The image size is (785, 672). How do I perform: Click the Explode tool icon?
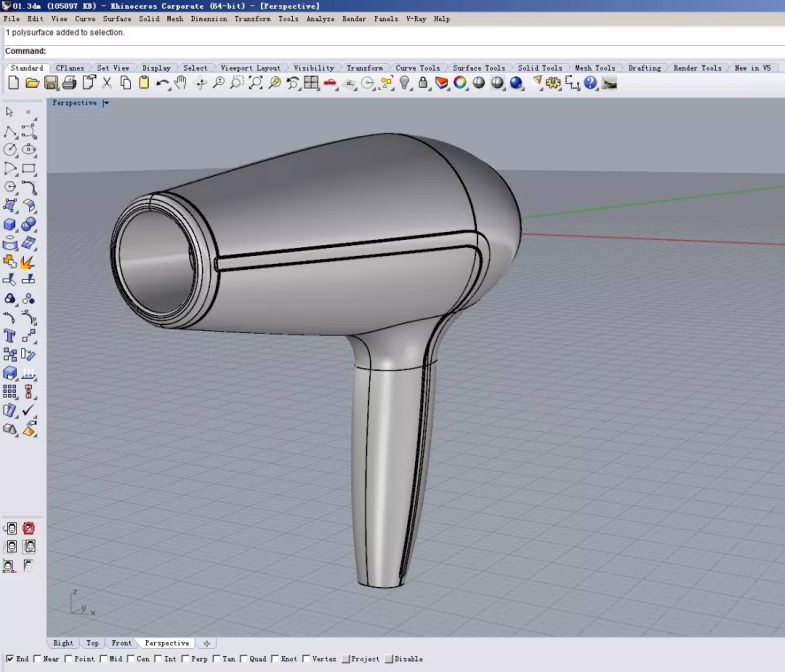[27, 262]
